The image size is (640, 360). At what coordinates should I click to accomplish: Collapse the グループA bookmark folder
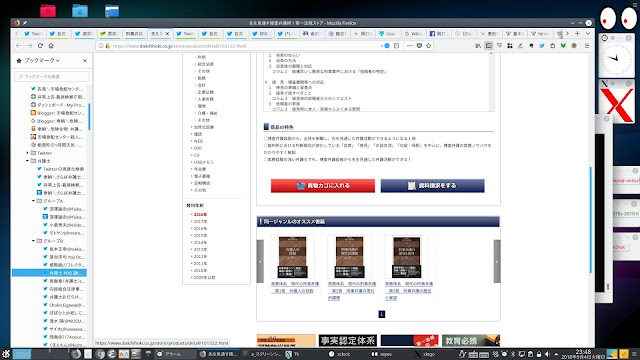[33, 201]
